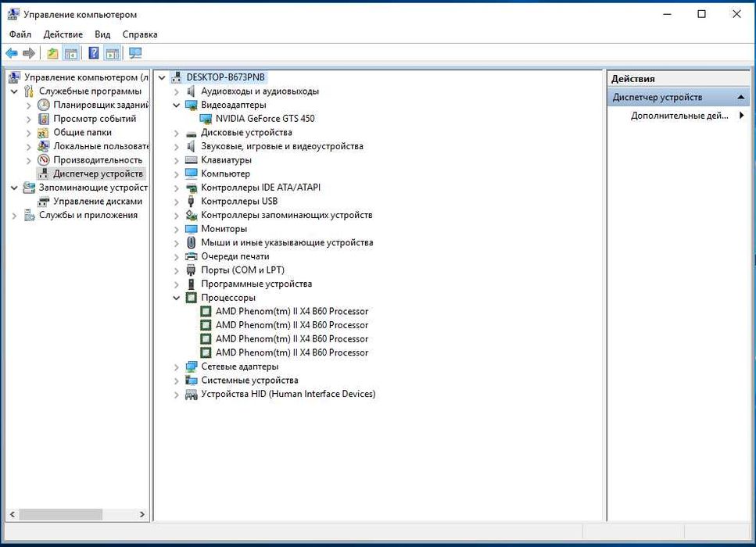Select Диспетчер устройств in left tree
Screen dimensions: 756x547
tap(98, 173)
